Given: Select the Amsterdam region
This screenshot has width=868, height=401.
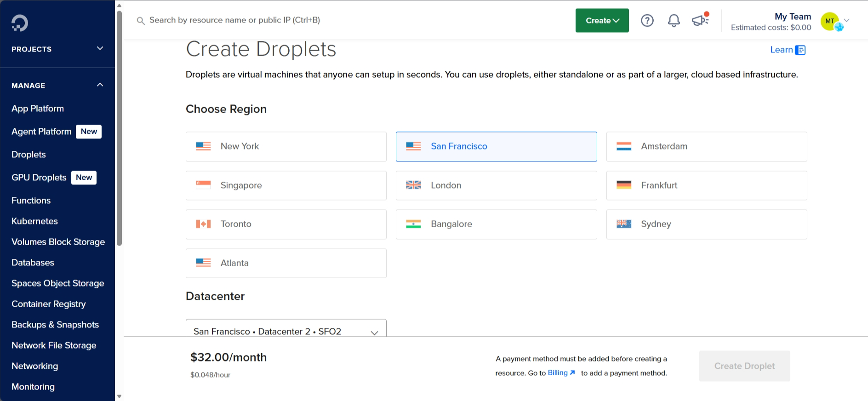Looking at the screenshot, I should coord(707,147).
